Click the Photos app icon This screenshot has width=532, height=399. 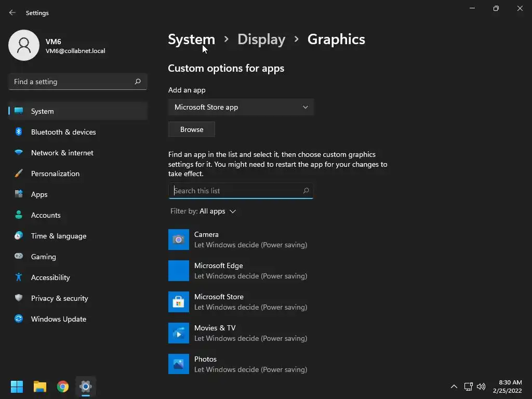(178, 364)
